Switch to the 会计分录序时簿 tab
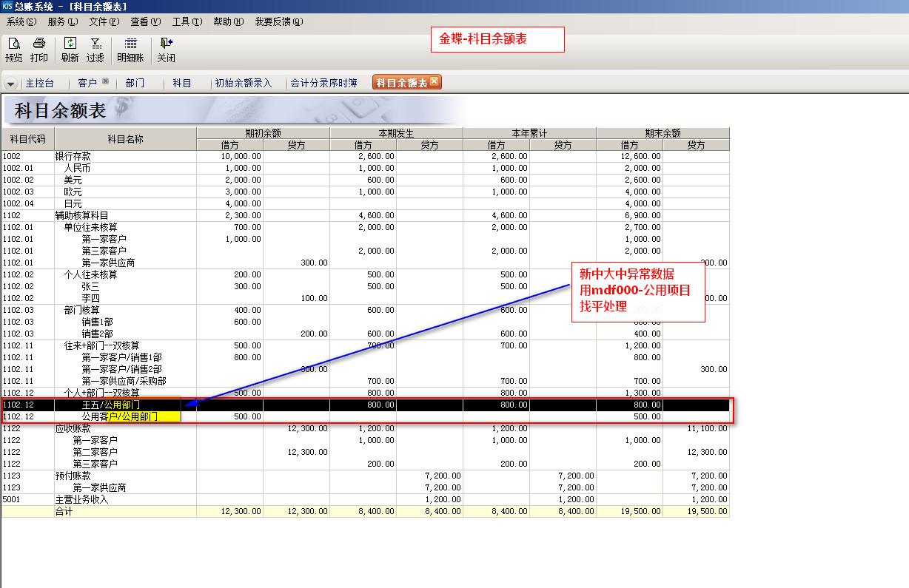The image size is (909, 588). click(323, 84)
